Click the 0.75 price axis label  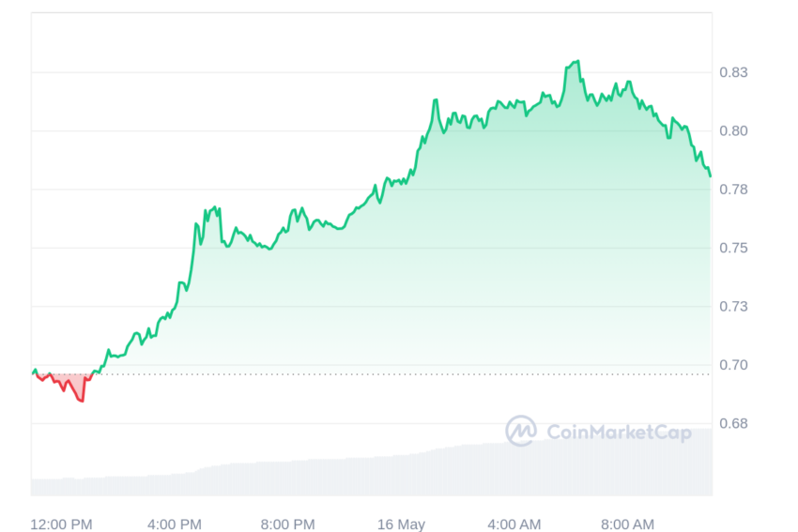(x=733, y=248)
